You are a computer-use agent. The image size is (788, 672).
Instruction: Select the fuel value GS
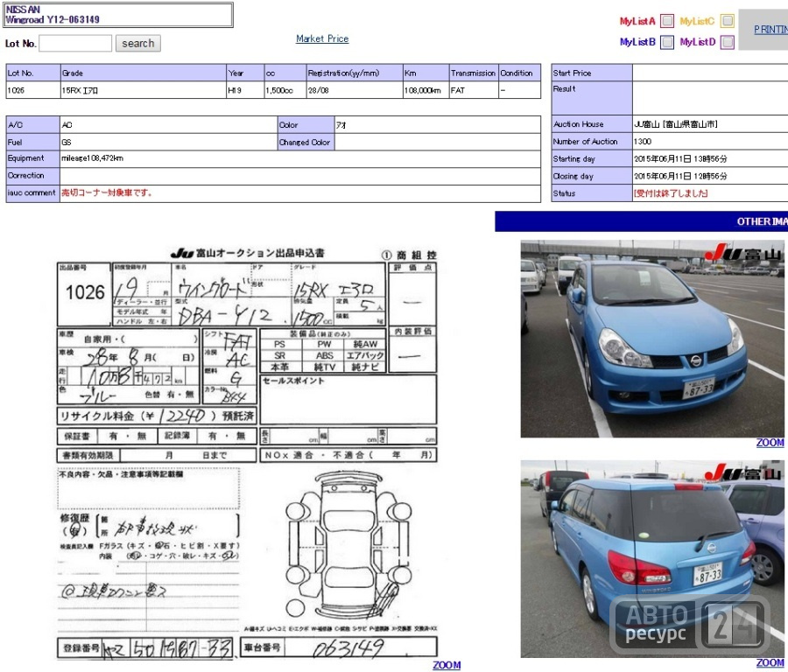point(67,142)
